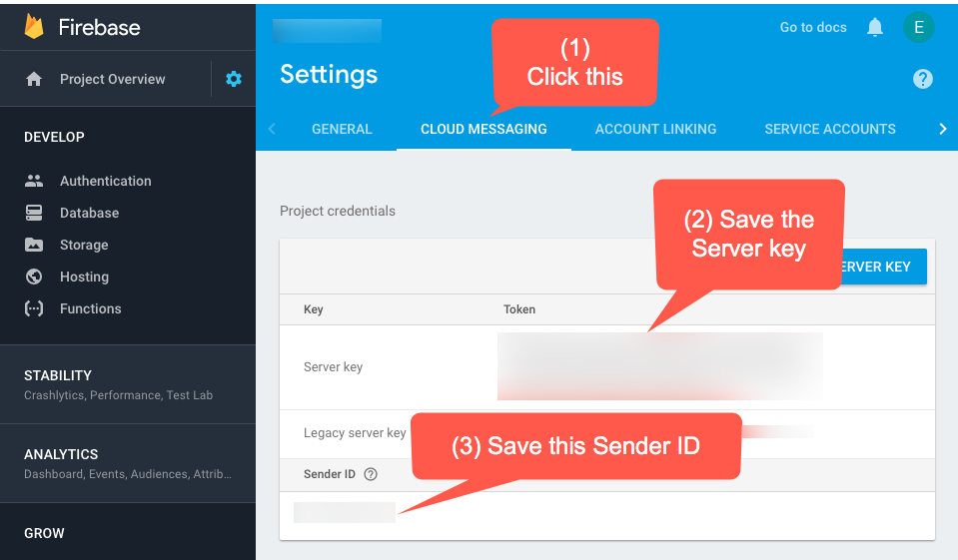Click the Hosting globe icon
The height and width of the screenshot is (560, 958).
click(34, 277)
